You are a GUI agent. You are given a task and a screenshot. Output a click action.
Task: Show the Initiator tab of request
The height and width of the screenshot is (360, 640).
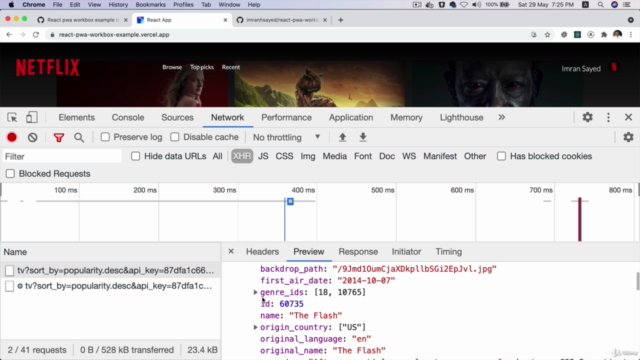pos(407,252)
